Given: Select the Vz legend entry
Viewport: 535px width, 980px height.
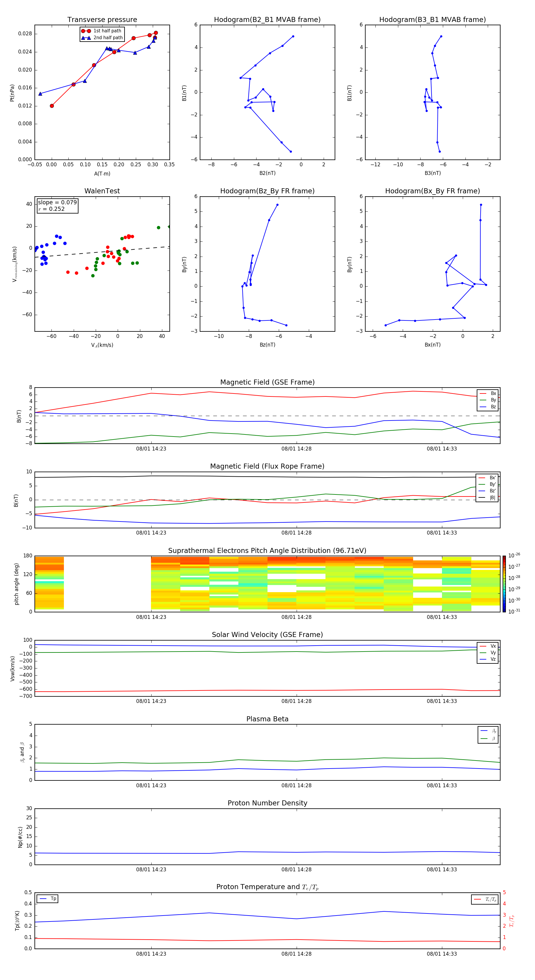Looking at the screenshot, I should point(488,659).
